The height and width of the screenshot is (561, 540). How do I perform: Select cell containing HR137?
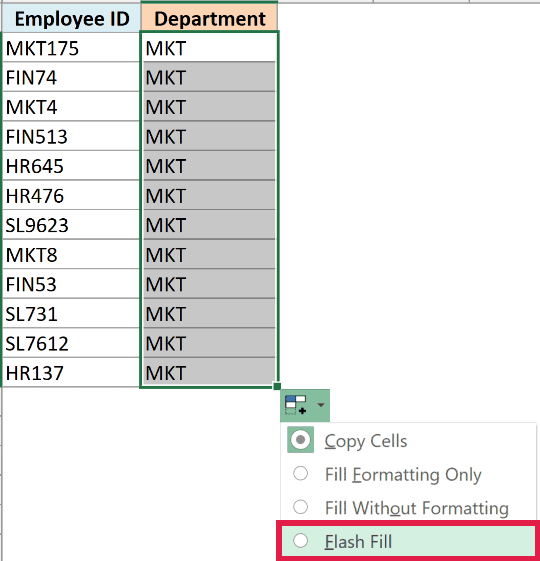tap(72, 372)
